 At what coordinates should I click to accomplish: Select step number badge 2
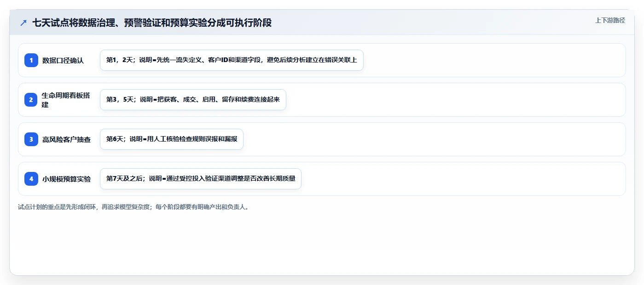click(31, 100)
